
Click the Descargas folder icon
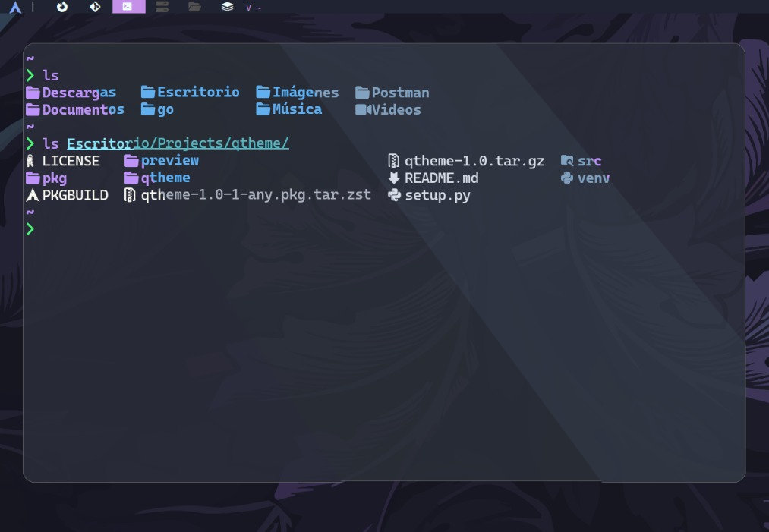[33, 92]
